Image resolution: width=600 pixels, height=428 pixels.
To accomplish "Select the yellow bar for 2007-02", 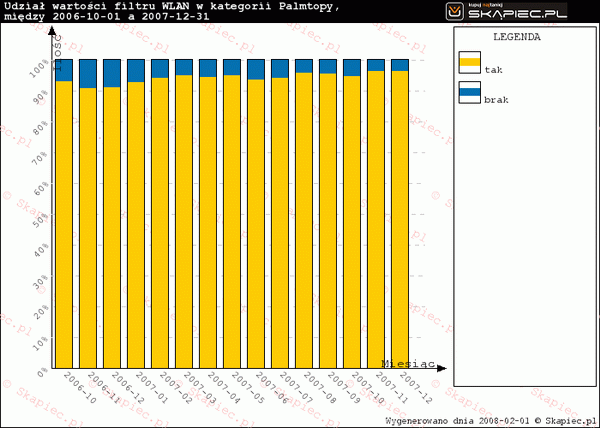I will point(160,223).
